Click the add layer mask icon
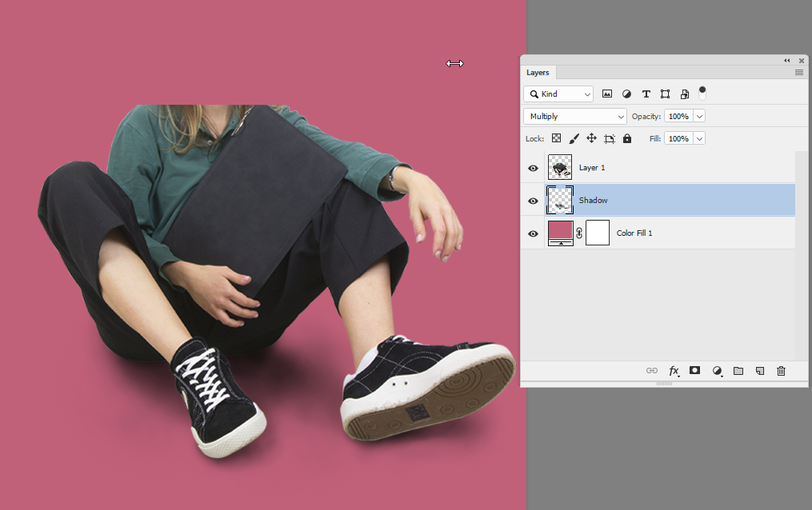 [695, 371]
